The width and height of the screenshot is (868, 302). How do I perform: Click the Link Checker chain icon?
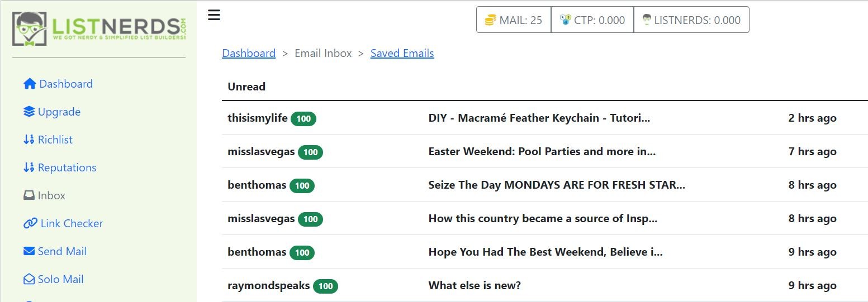point(30,223)
